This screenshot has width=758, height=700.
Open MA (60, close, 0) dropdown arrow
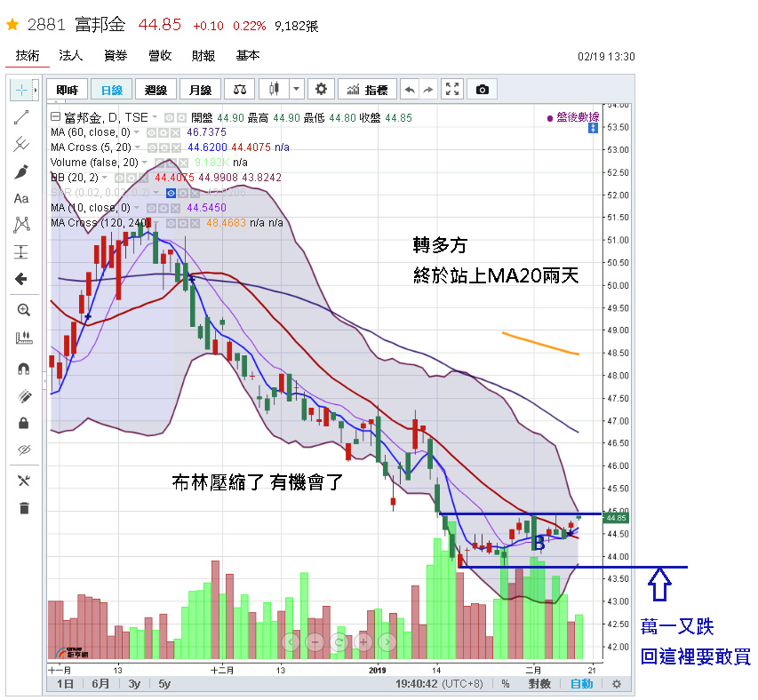[x=137, y=131]
